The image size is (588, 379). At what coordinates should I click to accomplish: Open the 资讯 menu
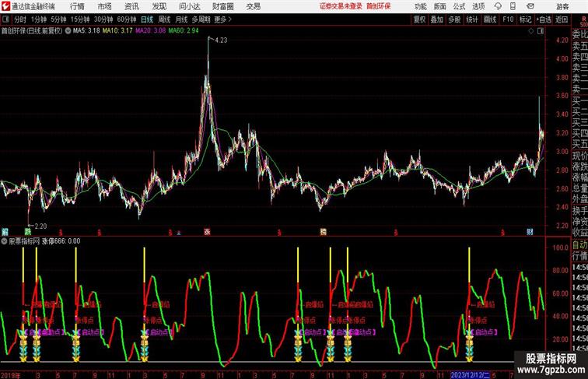tap(131, 6)
